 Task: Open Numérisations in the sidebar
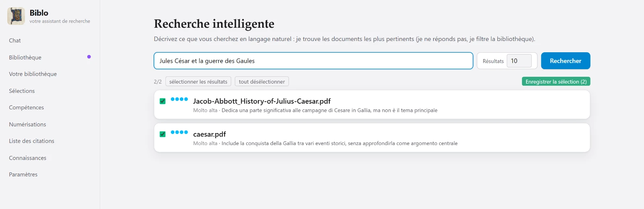[x=27, y=124]
